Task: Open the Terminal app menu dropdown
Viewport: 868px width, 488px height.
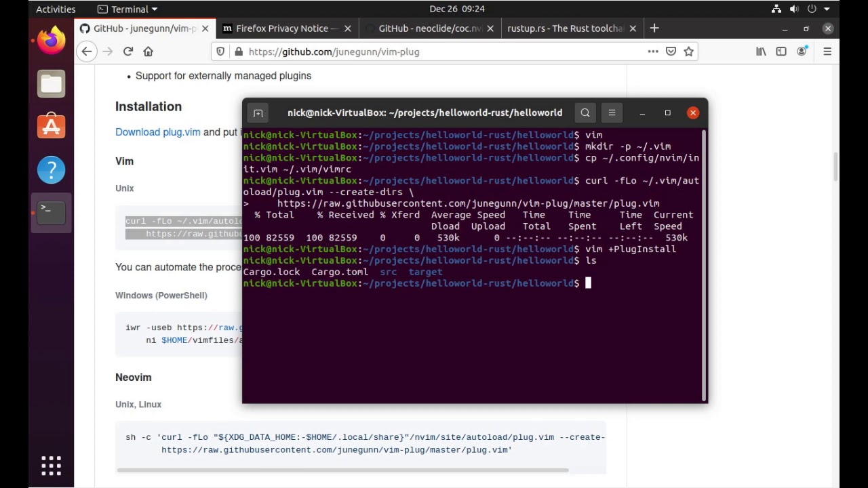Action: (x=127, y=9)
